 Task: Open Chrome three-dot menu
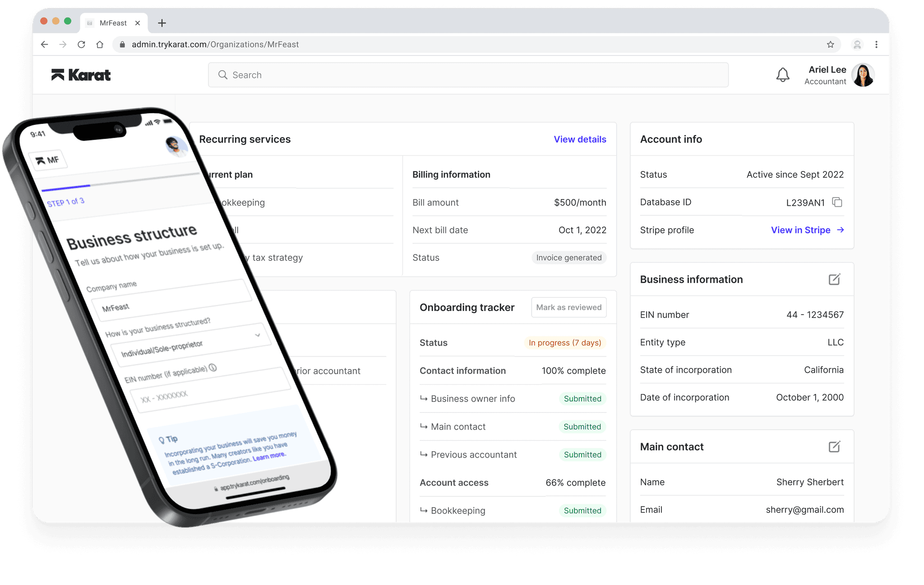coord(876,44)
